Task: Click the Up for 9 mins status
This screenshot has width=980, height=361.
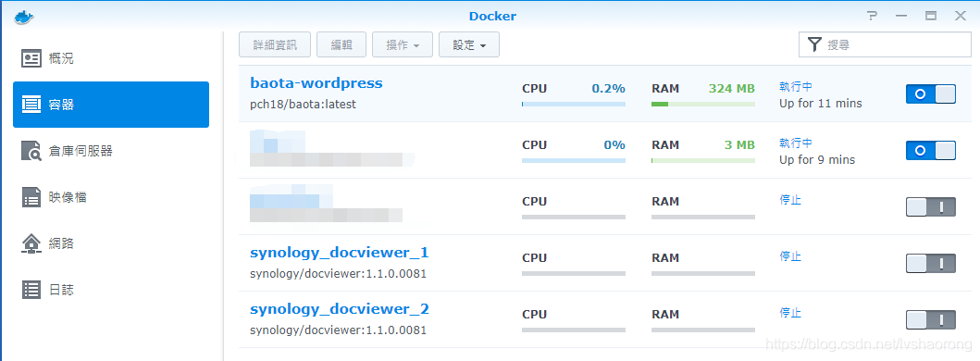Action: click(x=817, y=159)
